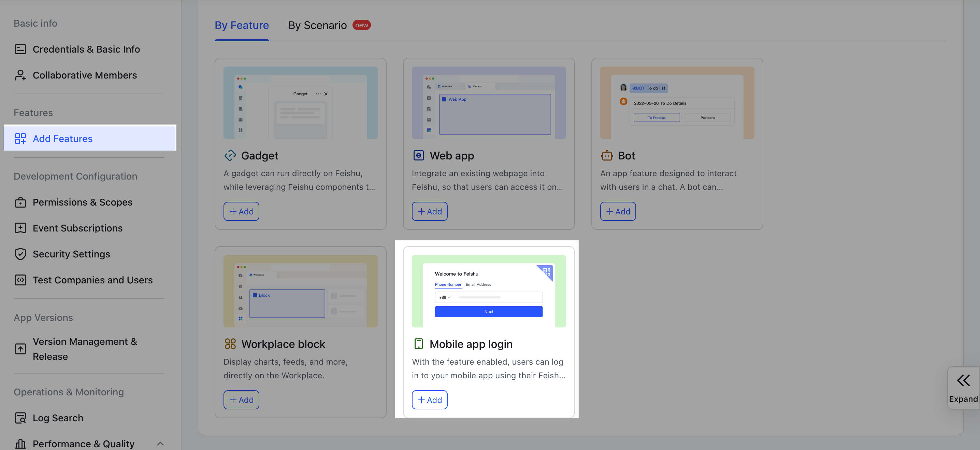Switch to the By Scenario tab

click(317, 25)
